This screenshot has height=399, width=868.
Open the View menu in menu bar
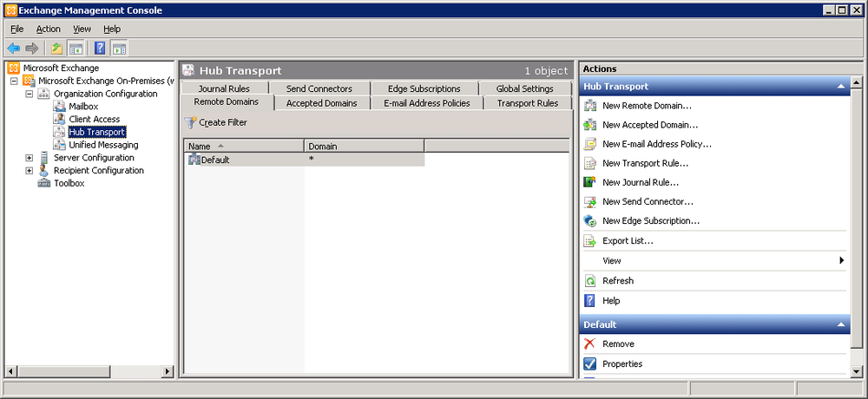(82, 29)
